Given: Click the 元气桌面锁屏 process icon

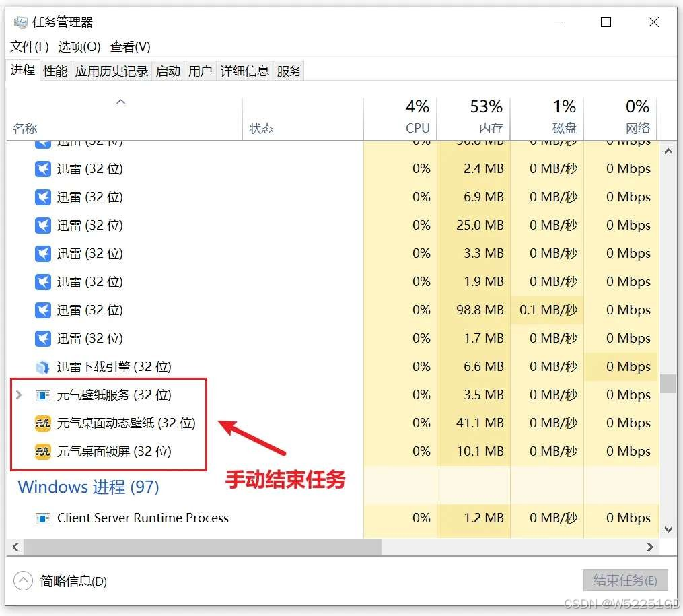Looking at the screenshot, I should coord(42,451).
